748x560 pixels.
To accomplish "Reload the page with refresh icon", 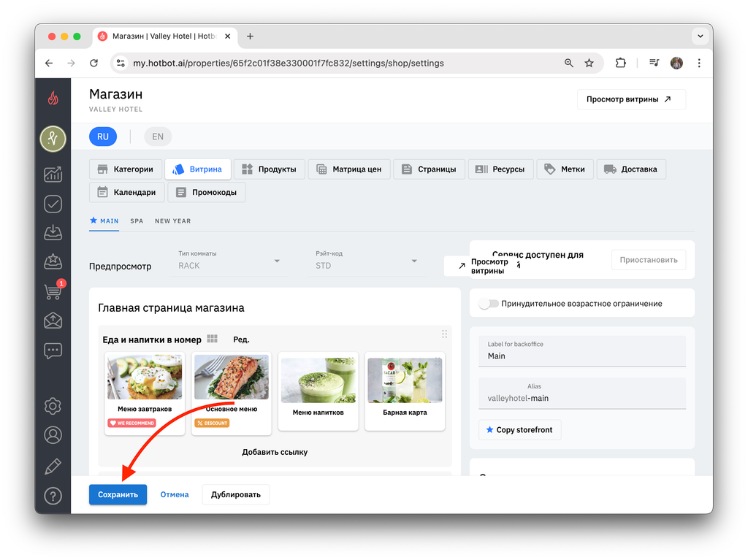I will [x=94, y=63].
